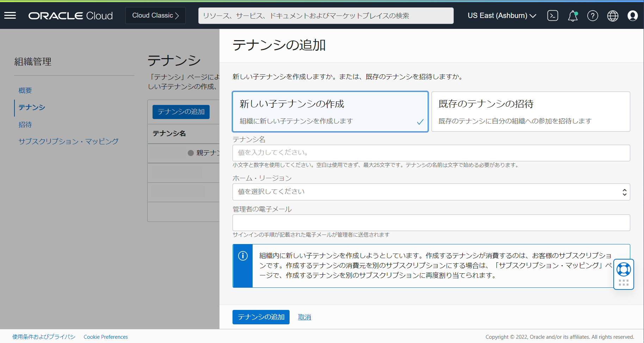Viewport: 644px width, 343px height.
Task: Click the info icon in the notice box
Action: 243,256
